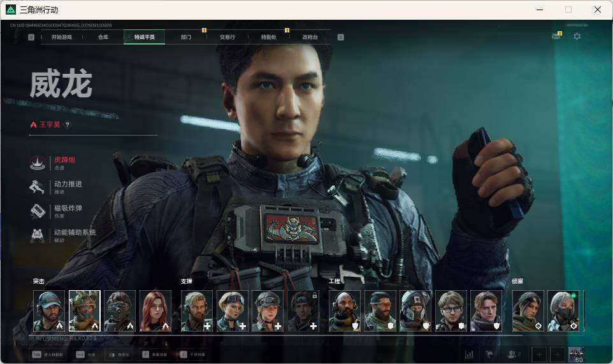This screenshot has width=613, height=364.
Task: Choose the orange-glasses bearded engineer operator
Action: point(380,311)
